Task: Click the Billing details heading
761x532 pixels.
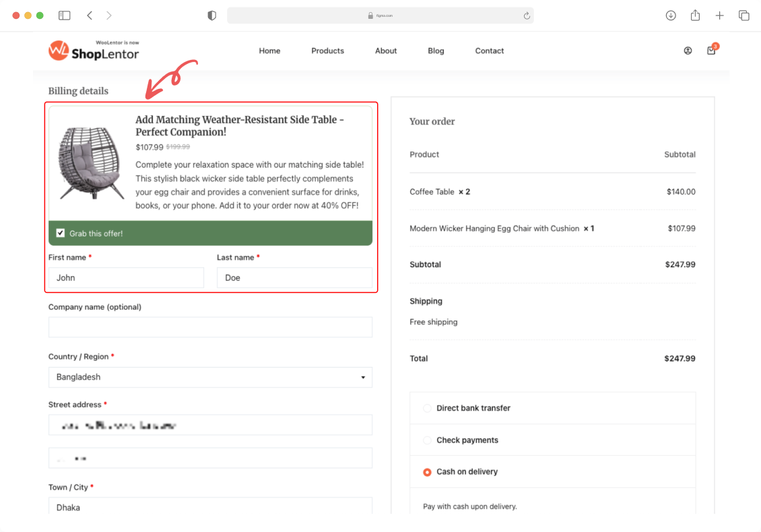Action: point(78,91)
